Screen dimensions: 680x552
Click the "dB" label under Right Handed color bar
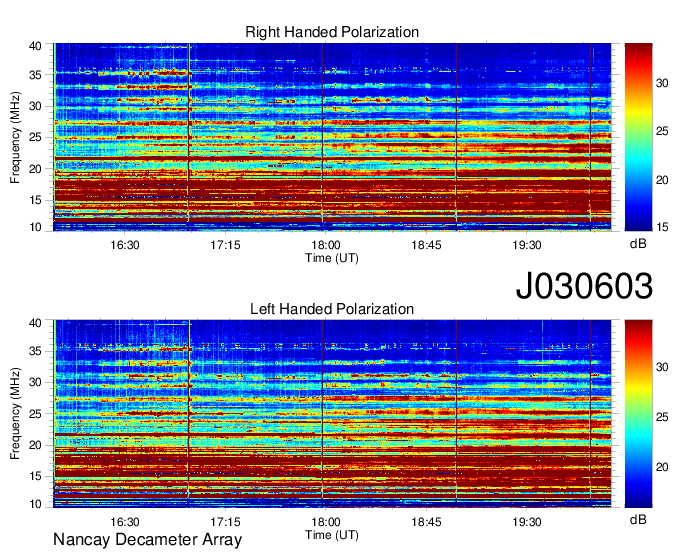[x=638, y=244]
